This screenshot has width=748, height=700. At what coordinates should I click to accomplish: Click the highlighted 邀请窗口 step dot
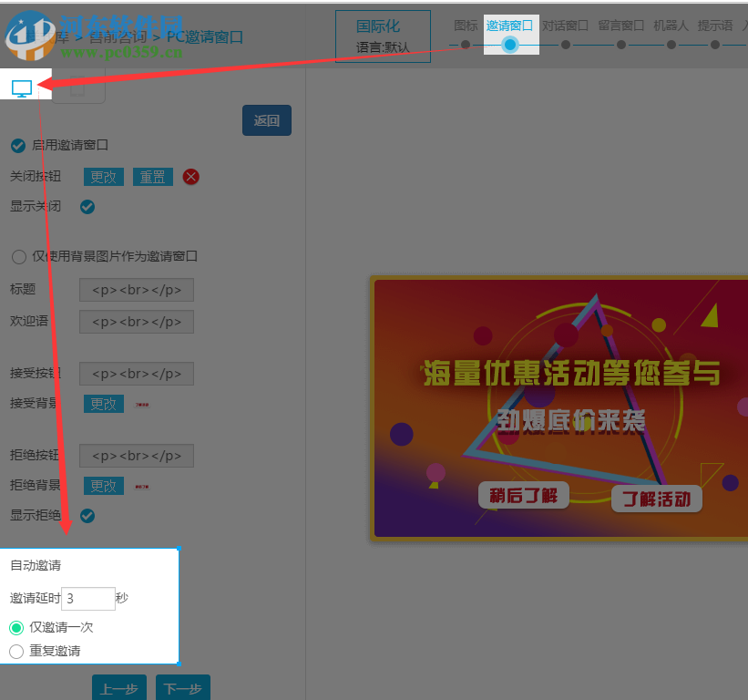point(511,43)
